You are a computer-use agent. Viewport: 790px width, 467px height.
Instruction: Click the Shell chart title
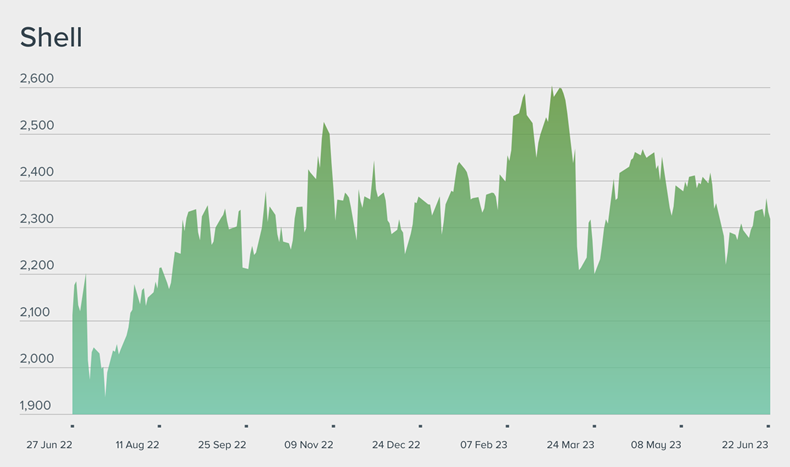click(51, 38)
